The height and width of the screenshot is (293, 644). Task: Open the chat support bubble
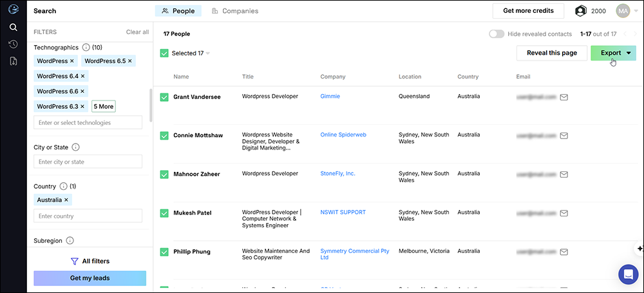(628, 274)
